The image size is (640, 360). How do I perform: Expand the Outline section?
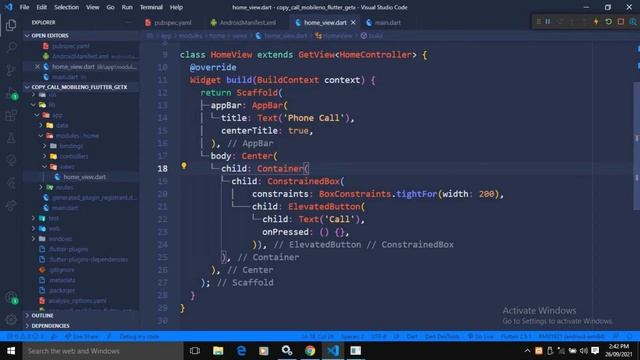[x=82, y=316]
